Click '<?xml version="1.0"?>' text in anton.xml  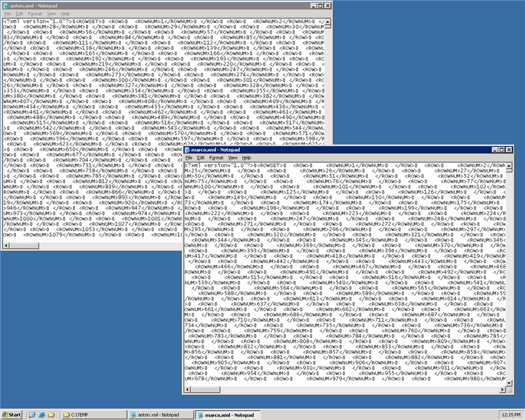coord(39,22)
